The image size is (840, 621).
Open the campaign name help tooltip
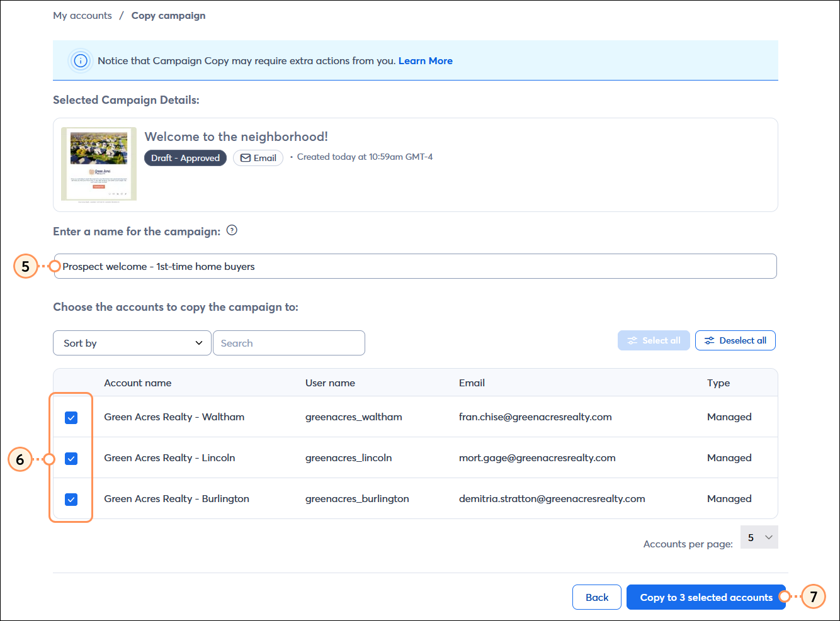[232, 230]
